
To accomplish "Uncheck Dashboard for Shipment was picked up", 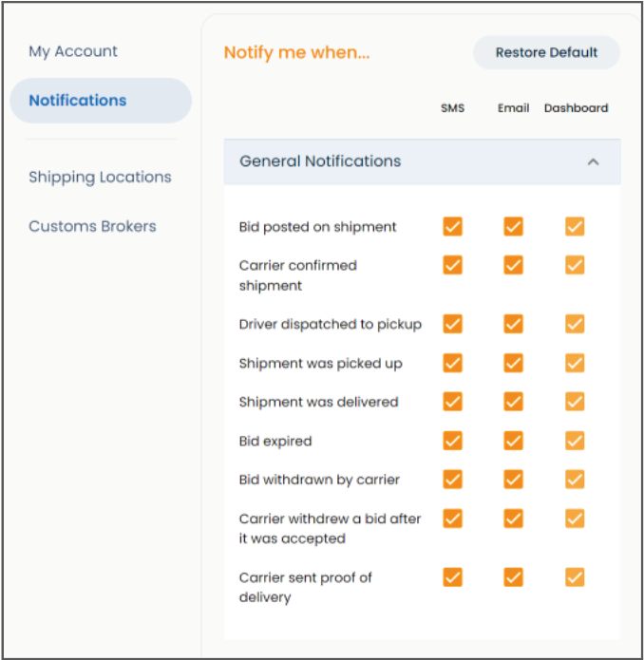I will [x=575, y=363].
